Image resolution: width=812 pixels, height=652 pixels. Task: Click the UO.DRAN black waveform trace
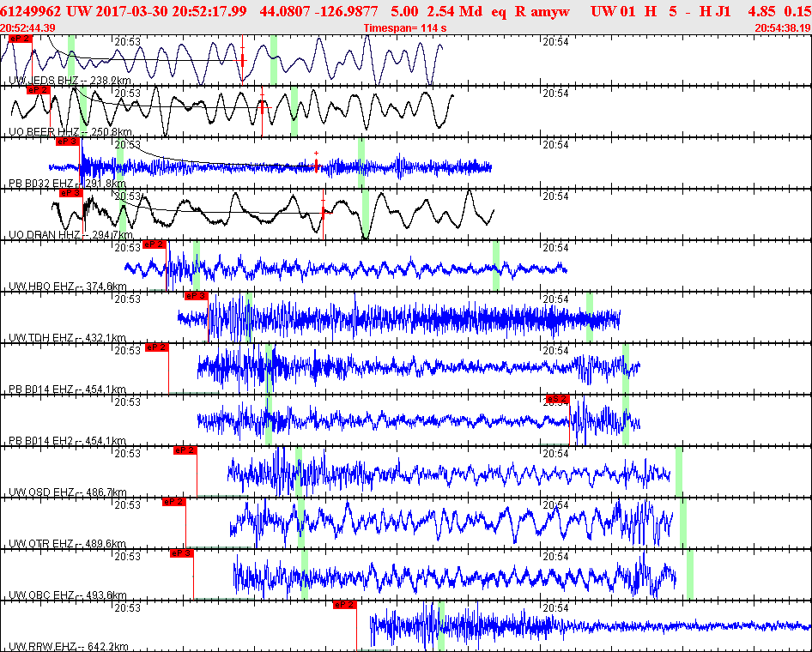(273, 214)
